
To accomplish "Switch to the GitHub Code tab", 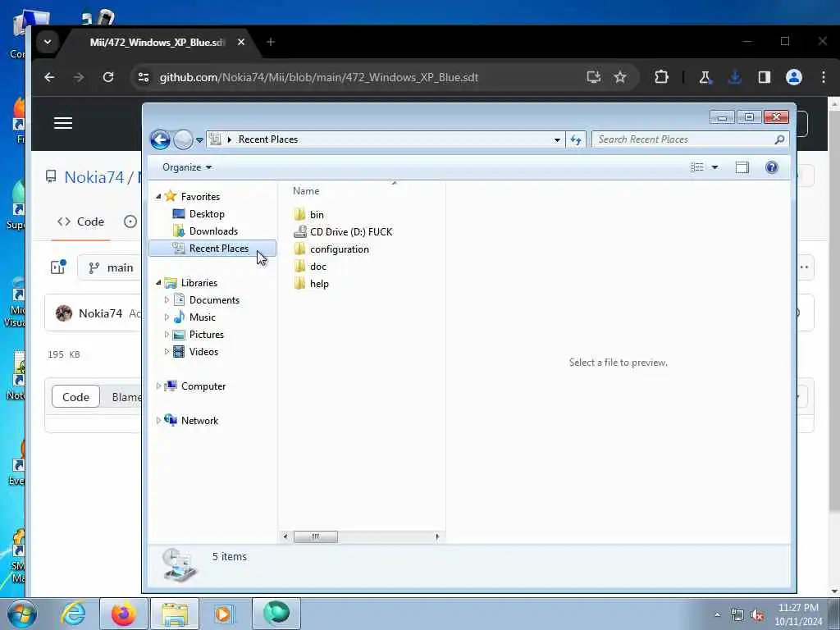I will coord(81,221).
